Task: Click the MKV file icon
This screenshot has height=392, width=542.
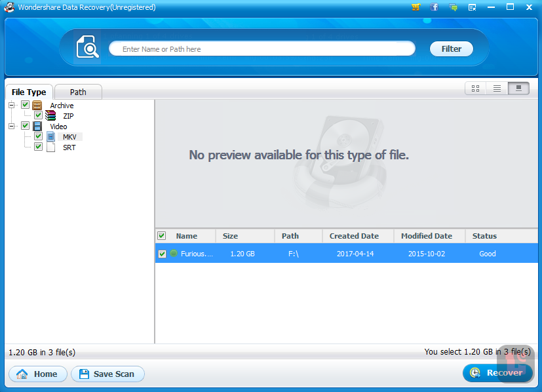Action: pos(51,136)
